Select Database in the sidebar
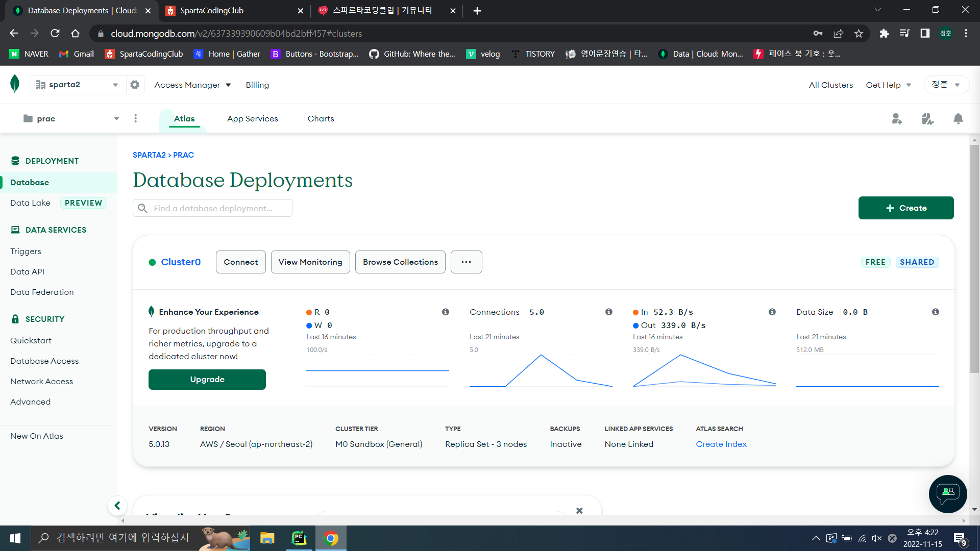This screenshot has height=551, width=980. tap(59, 183)
